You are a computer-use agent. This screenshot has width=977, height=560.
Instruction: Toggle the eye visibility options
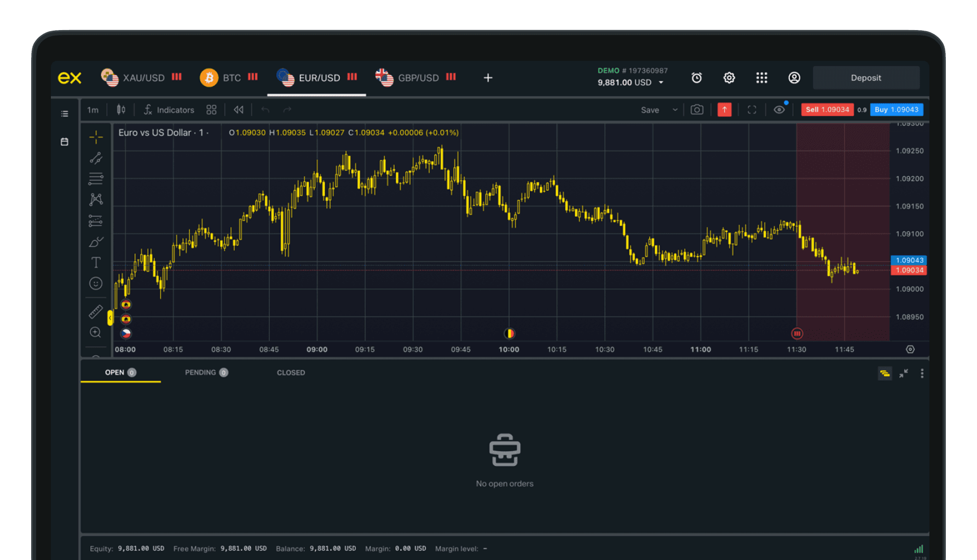(779, 109)
